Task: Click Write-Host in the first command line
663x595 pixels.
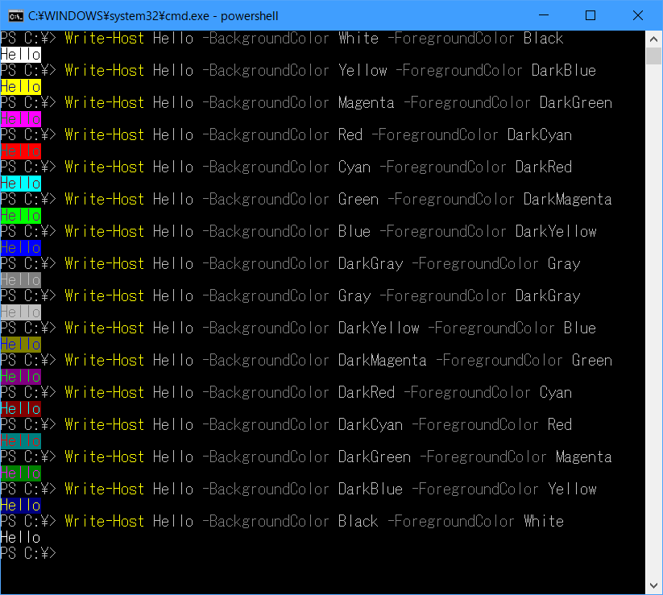Action: [x=104, y=38]
